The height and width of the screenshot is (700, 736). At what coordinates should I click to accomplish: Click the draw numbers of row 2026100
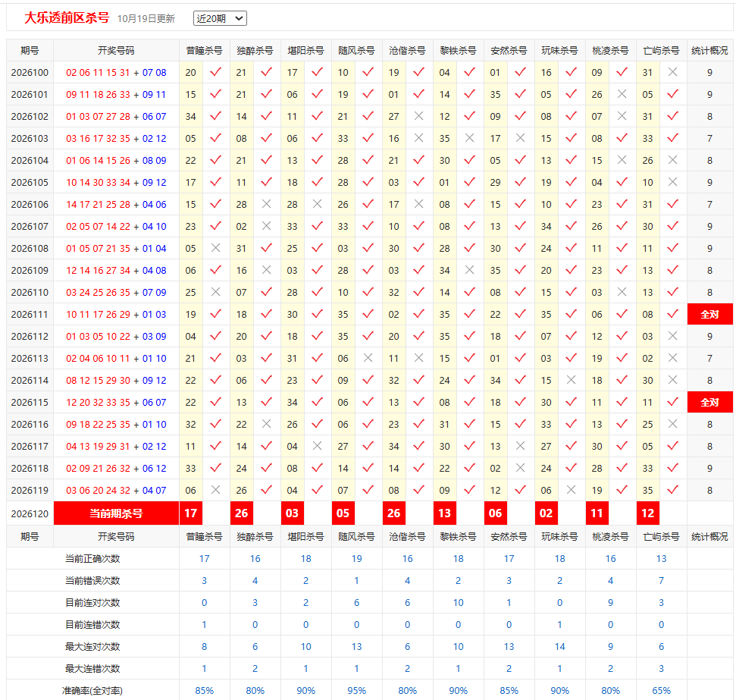click(x=116, y=72)
